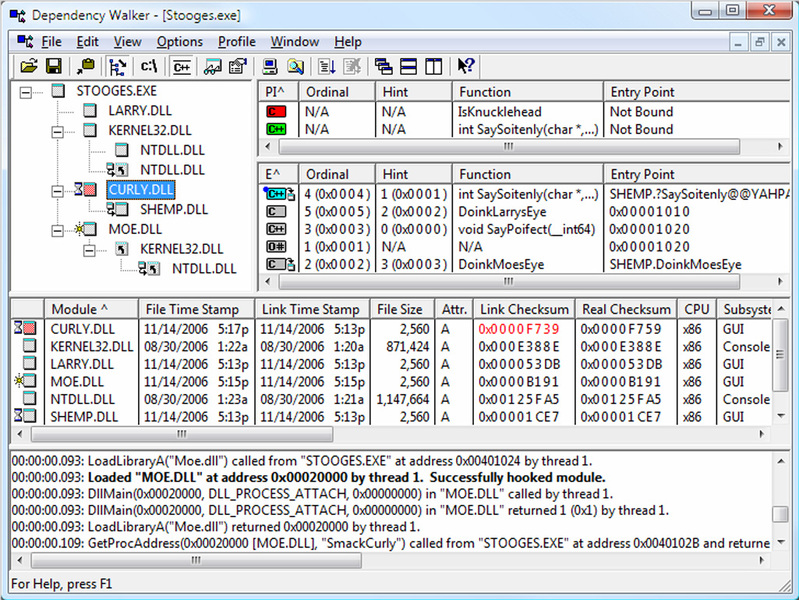799x600 pixels.
Task: Open the Options menu
Action: (179, 42)
